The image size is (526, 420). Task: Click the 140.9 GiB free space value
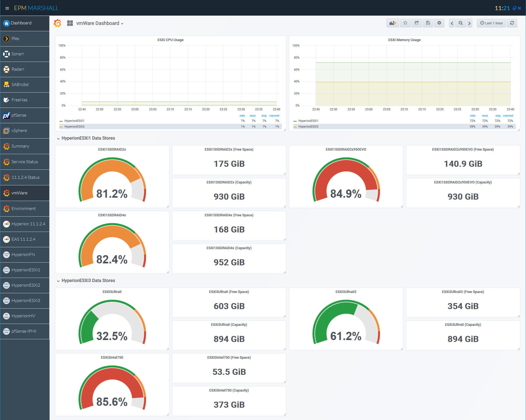(463, 164)
